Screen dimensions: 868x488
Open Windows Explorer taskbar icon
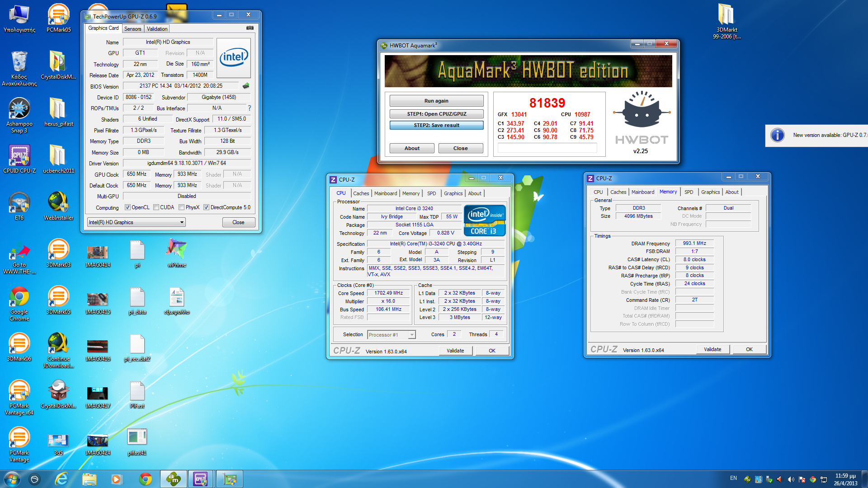[x=89, y=479]
